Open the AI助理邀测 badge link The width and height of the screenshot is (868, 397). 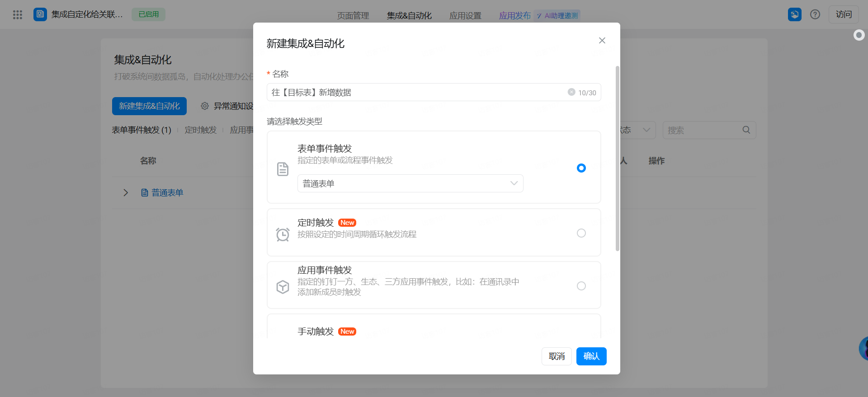coord(557,16)
